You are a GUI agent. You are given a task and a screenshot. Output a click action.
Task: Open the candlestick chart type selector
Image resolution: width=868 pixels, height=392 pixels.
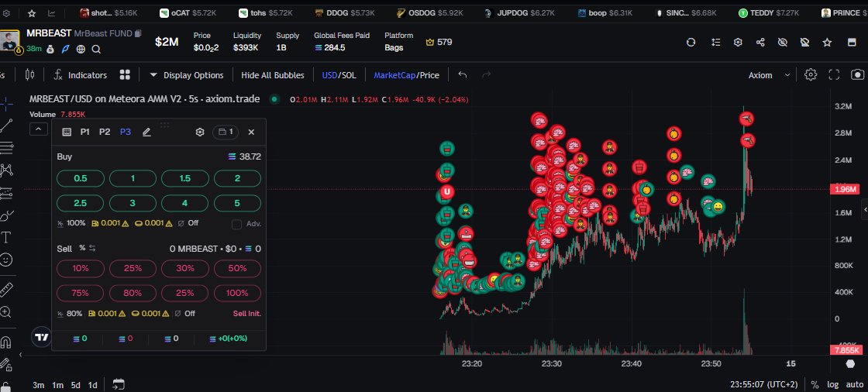[30, 74]
